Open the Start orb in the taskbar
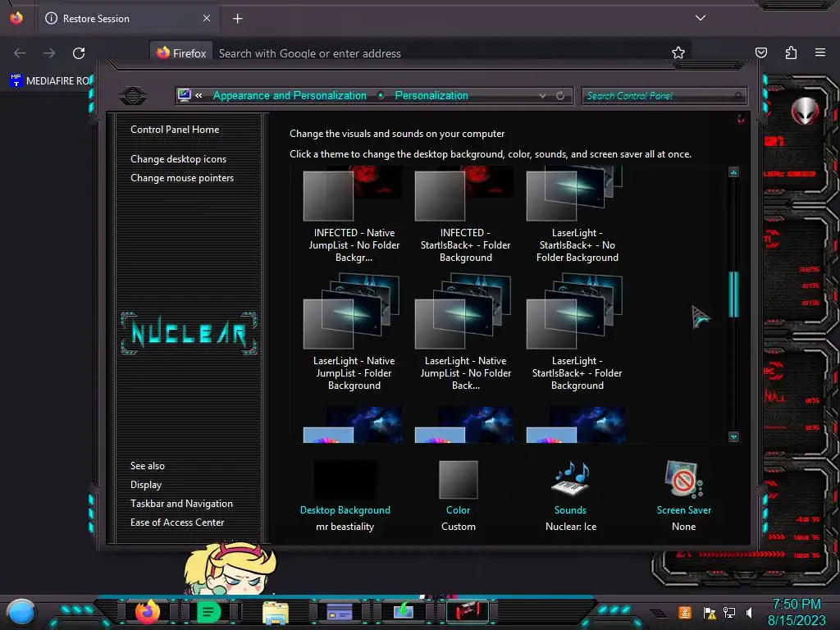The width and height of the screenshot is (840, 630). (x=21, y=613)
